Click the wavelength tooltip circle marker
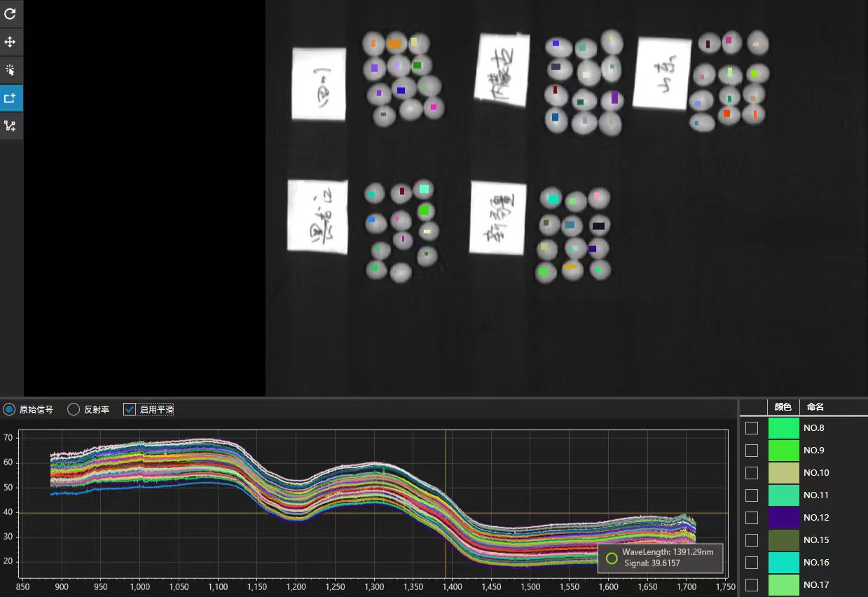The height and width of the screenshot is (597, 868). [612, 558]
